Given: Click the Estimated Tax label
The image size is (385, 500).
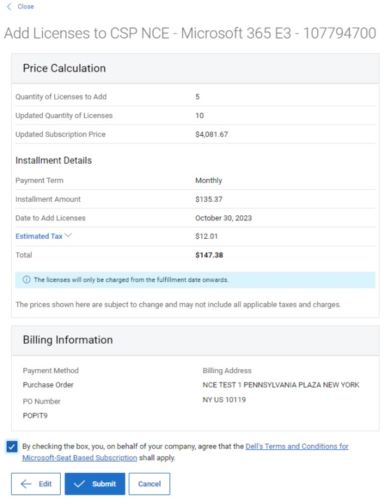Looking at the screenshot, I should tap(39, 236).
